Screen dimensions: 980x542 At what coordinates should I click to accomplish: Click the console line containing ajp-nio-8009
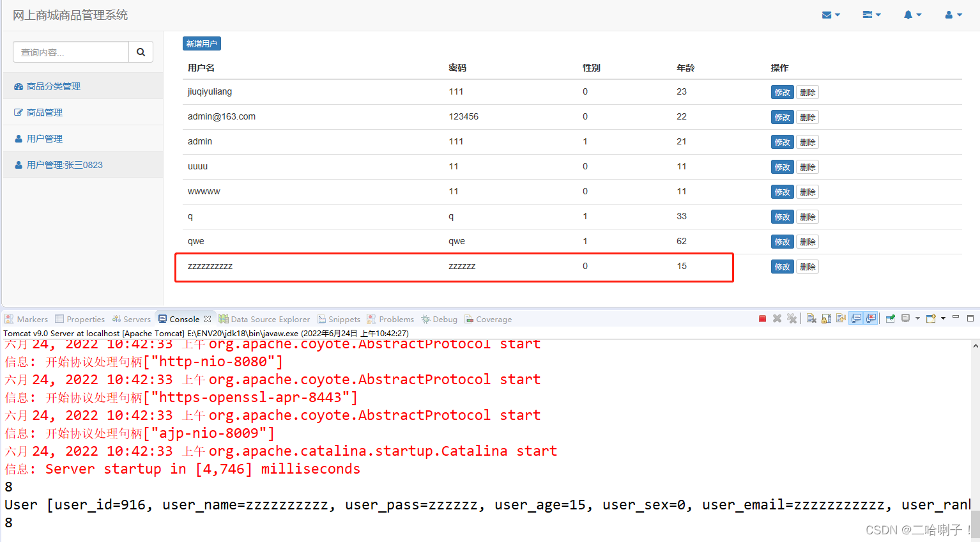tap(140, 433)
